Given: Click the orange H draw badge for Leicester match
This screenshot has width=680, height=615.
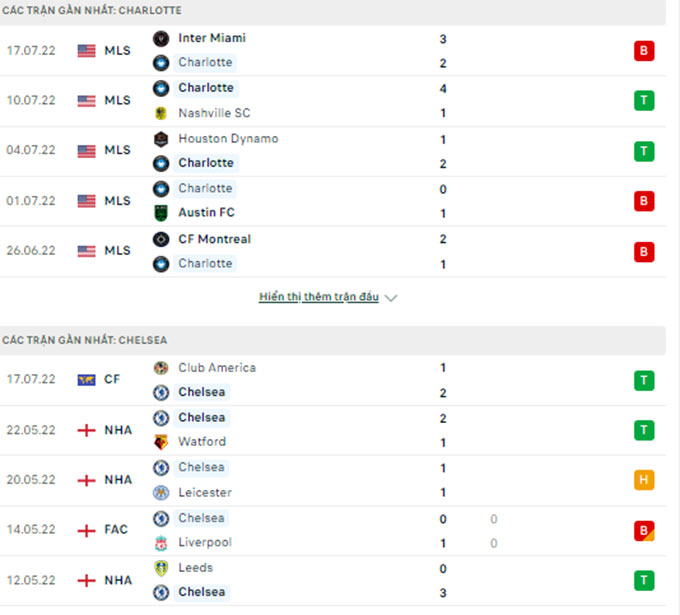Looking at the screenshot, I should click(x=644, y=480).
